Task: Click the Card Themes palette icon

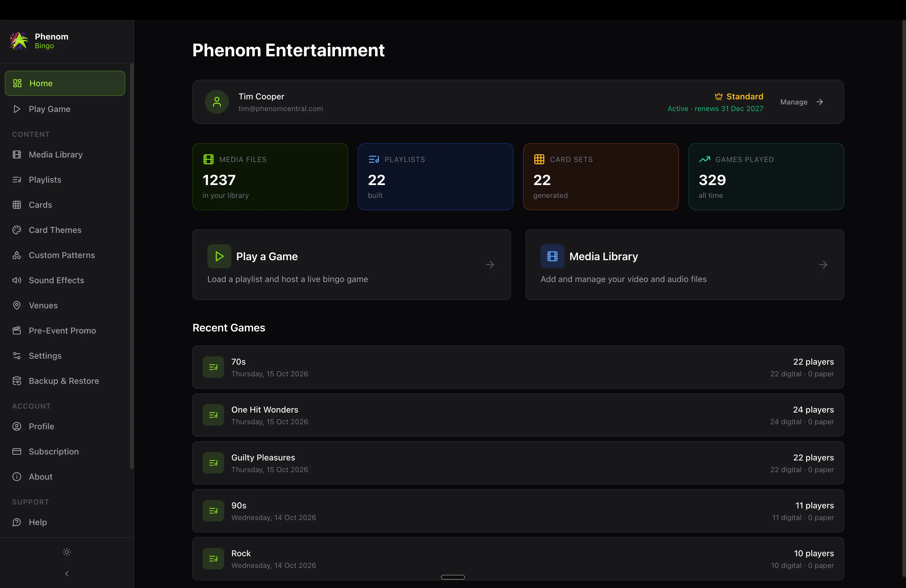Action: click(17, 230)
